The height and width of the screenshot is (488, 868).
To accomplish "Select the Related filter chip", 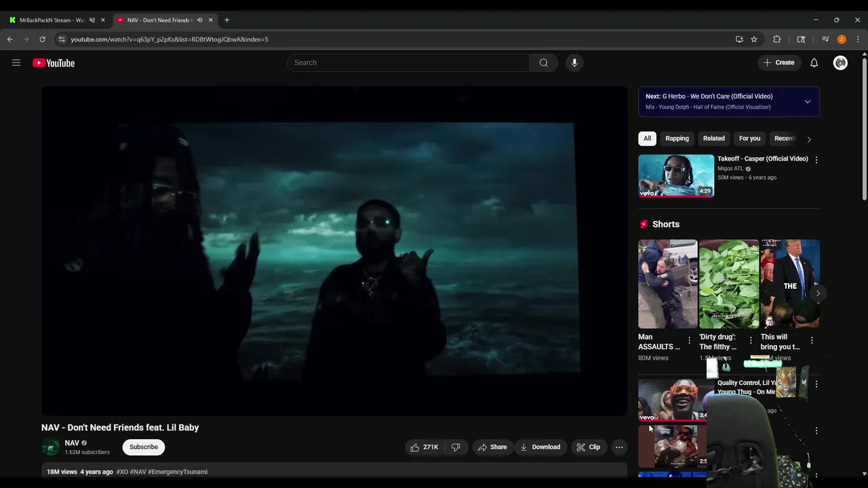I will point(713,138).
